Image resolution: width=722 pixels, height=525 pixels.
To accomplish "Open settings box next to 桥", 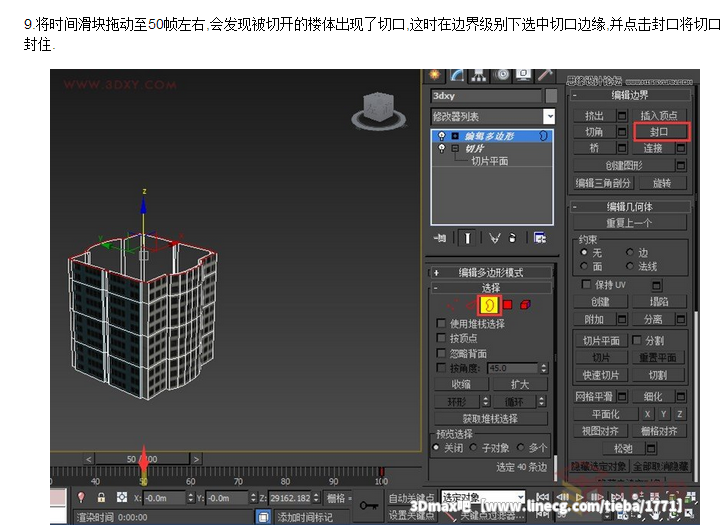I will point(622,148).
